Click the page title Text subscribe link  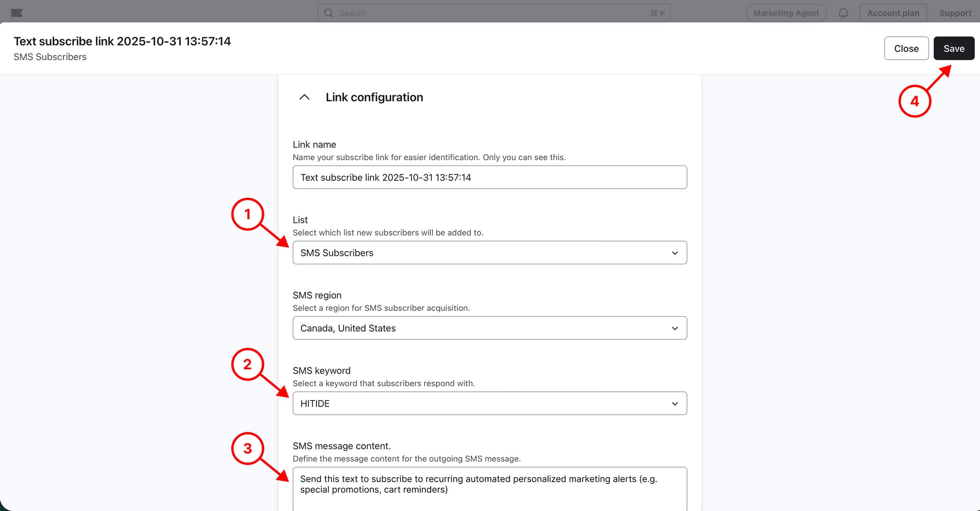pos(122,41)
